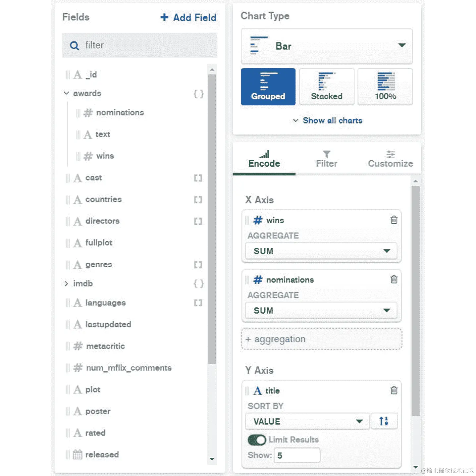Click the array brackets icon for cast
Image resolution: width=476 pixels, height=476 pixels.
pyautogui.click(x=198, y=178)
